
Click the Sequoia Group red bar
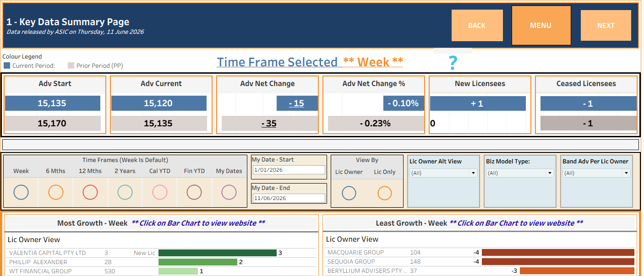pyautogui.click(x=558, y=262)
